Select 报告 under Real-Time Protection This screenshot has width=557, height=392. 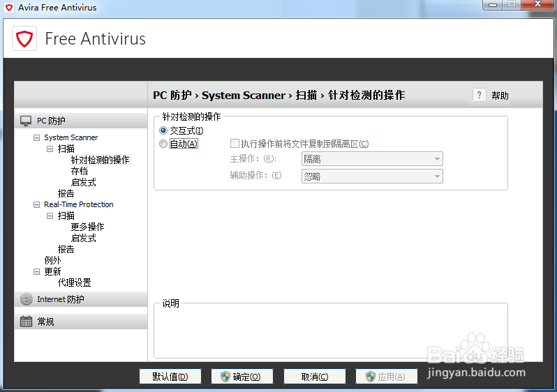[x=66, y=249]
